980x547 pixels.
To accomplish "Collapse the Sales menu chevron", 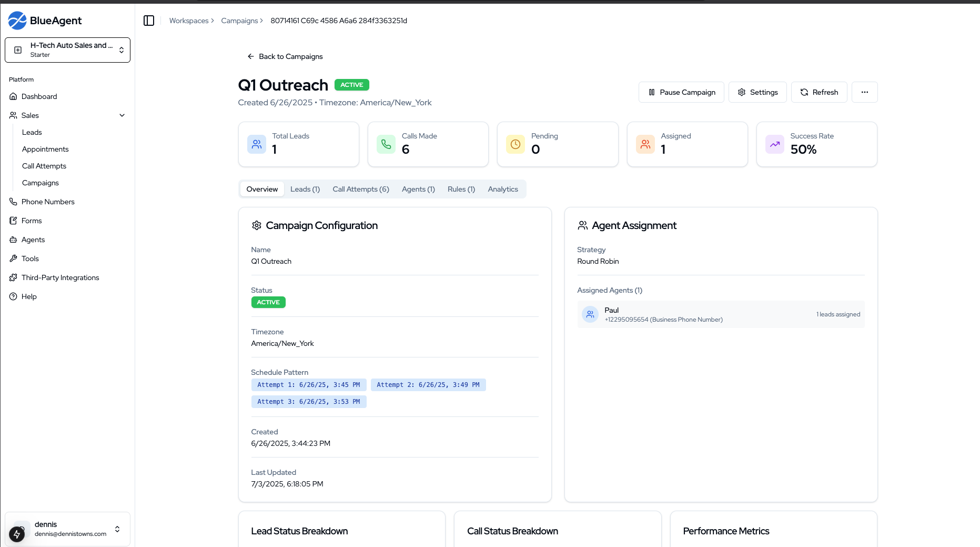I will (122, 115).
